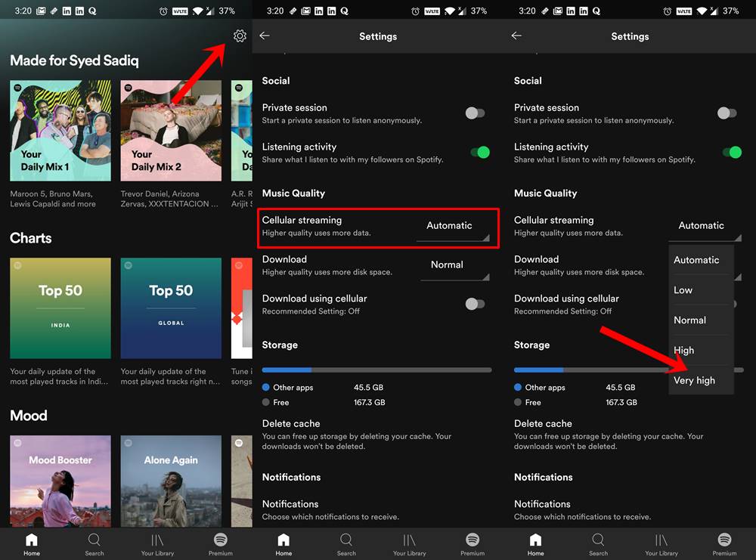Tap VoLTE indicator in right status bar

click(x=683, y=11)
